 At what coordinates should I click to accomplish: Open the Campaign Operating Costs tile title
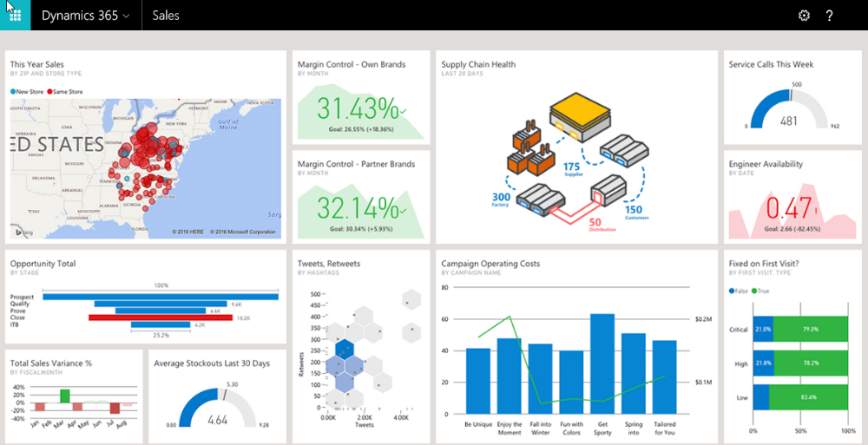490,264
